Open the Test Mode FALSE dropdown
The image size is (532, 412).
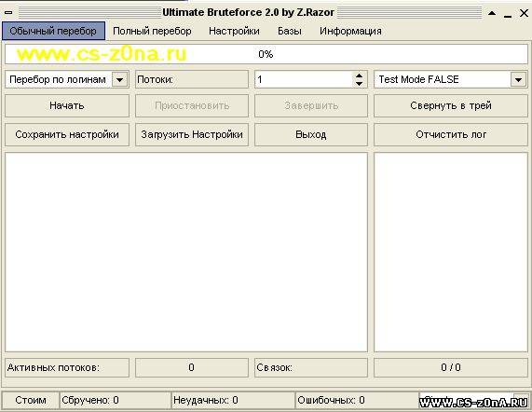[518, 80]
